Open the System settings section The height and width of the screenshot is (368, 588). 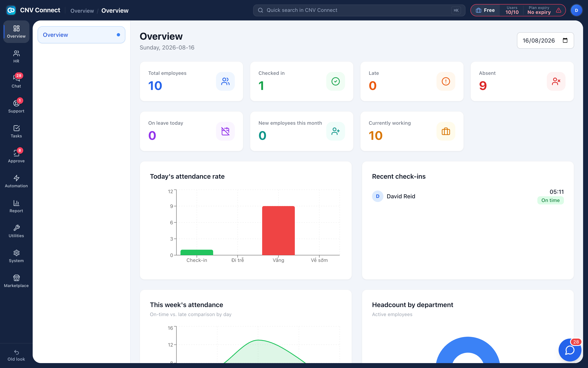point(16,256)
